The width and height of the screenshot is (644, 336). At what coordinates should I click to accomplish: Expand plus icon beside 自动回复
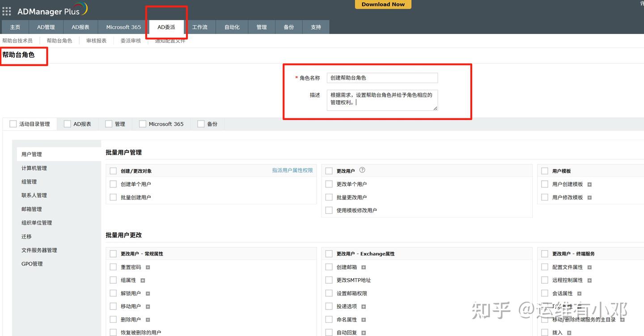(364, 333)
